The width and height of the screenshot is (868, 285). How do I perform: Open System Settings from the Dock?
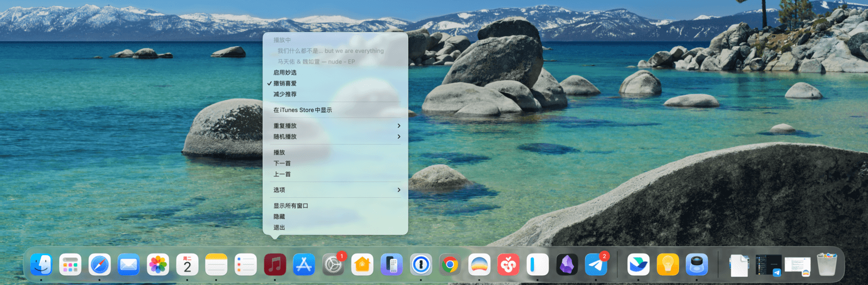[x=333, y=265]
